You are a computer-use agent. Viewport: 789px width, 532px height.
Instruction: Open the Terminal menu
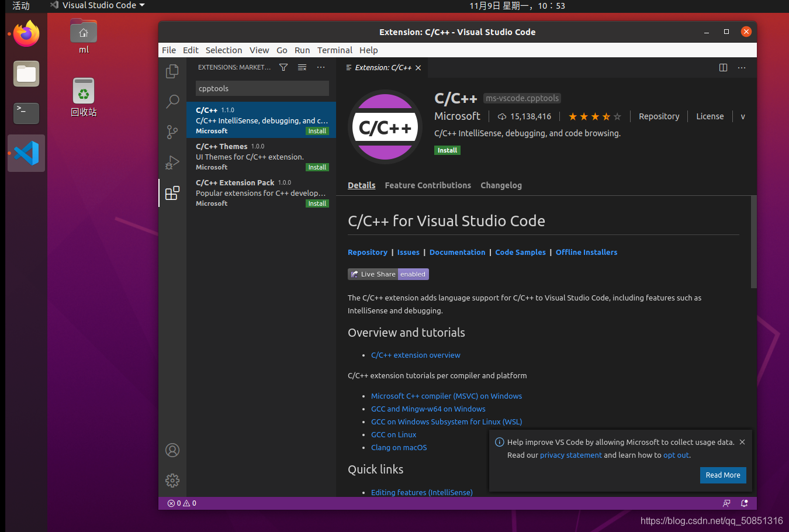pyautogui.click(x=335, y=50)
